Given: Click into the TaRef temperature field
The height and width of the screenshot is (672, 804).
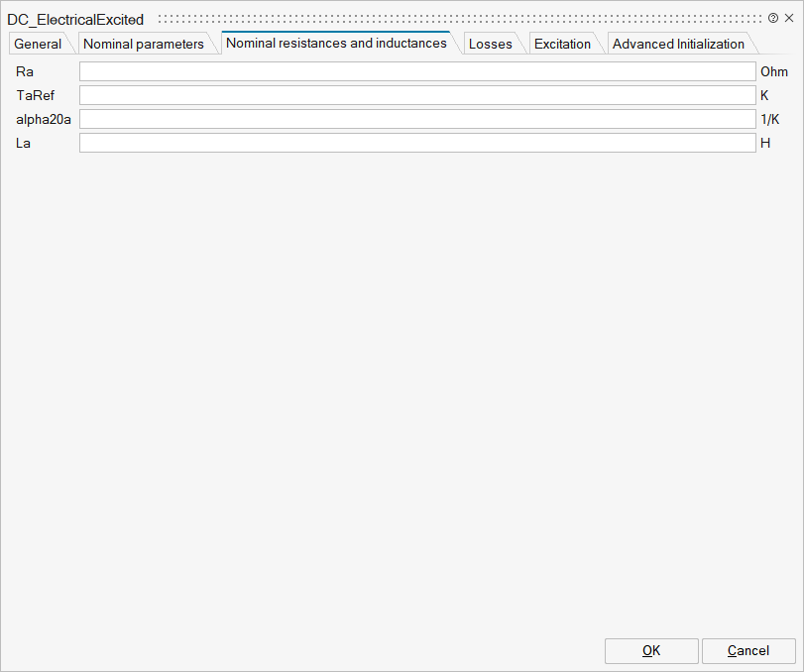Looking at the screenshot, I should click(417, 95).
